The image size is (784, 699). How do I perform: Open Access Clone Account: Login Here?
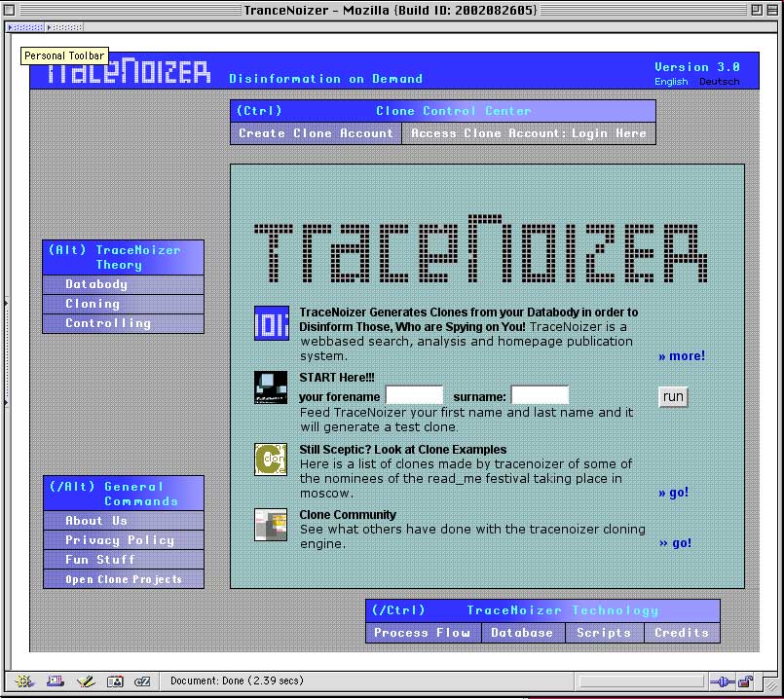tap(529, 133)
